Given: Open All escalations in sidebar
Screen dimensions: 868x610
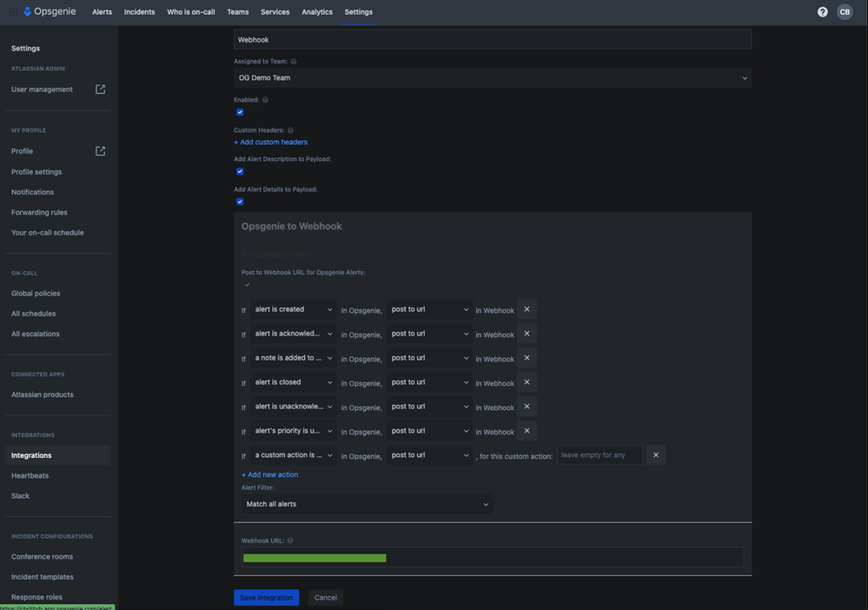Looking at the screenshot, I should point(36,335).
